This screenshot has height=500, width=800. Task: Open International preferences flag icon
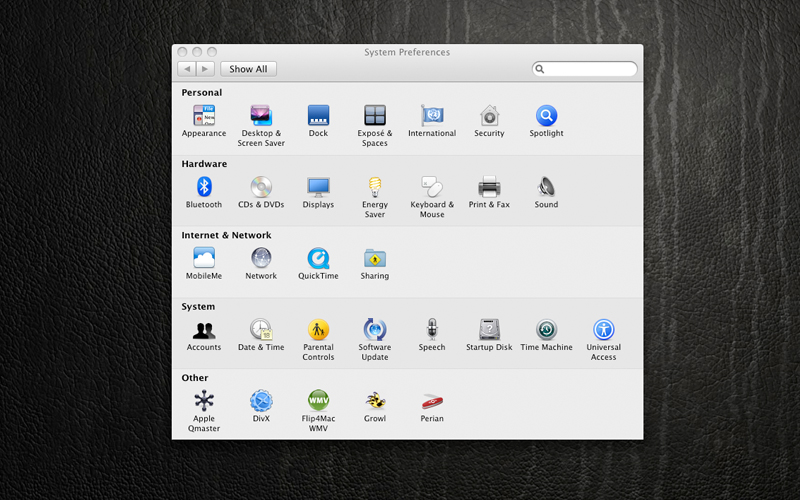[432, 116]
